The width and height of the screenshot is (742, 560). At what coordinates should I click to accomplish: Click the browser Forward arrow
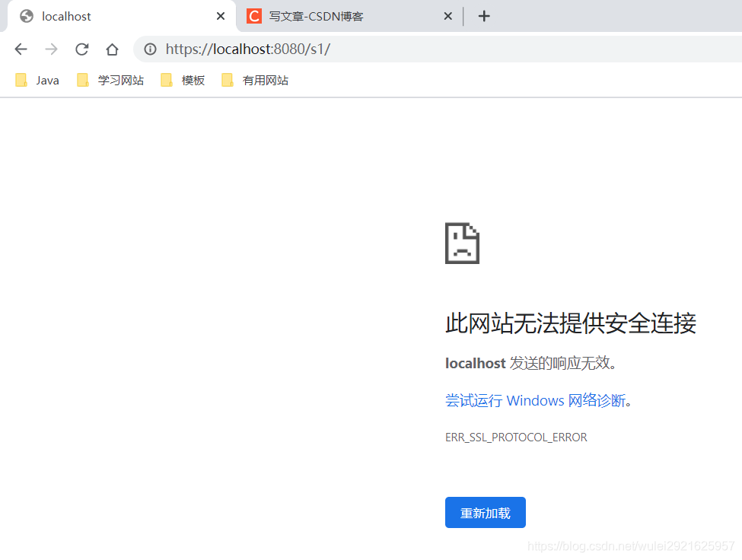[51, 49]
